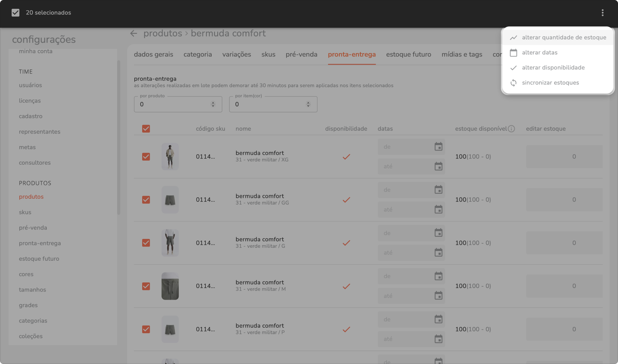The image size is (618, 364).
Task: Open calendar for GG row 'até' date
Action: pyautogui.click(x=438, y=210)
